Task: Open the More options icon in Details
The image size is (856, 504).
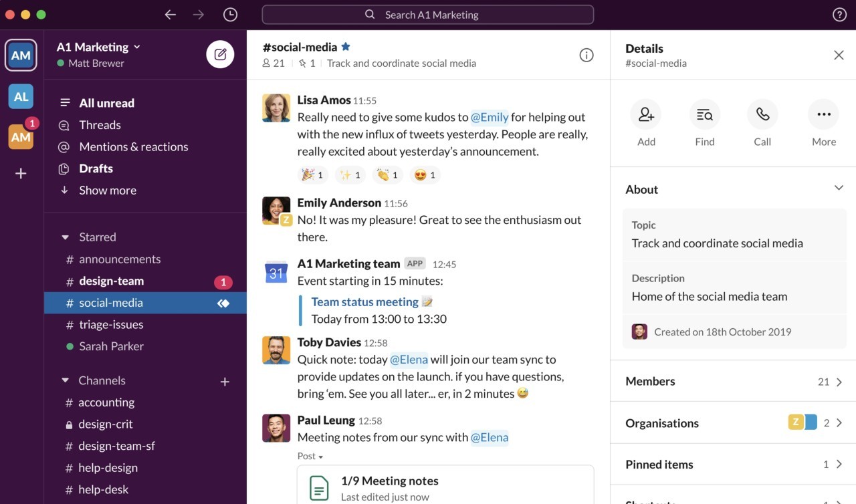Action: click(x=823, y=114)
